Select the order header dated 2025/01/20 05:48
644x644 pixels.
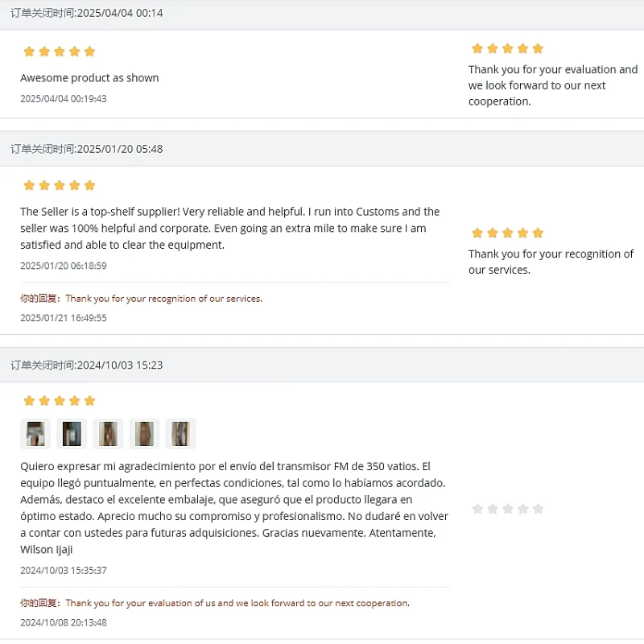(87, 149)
